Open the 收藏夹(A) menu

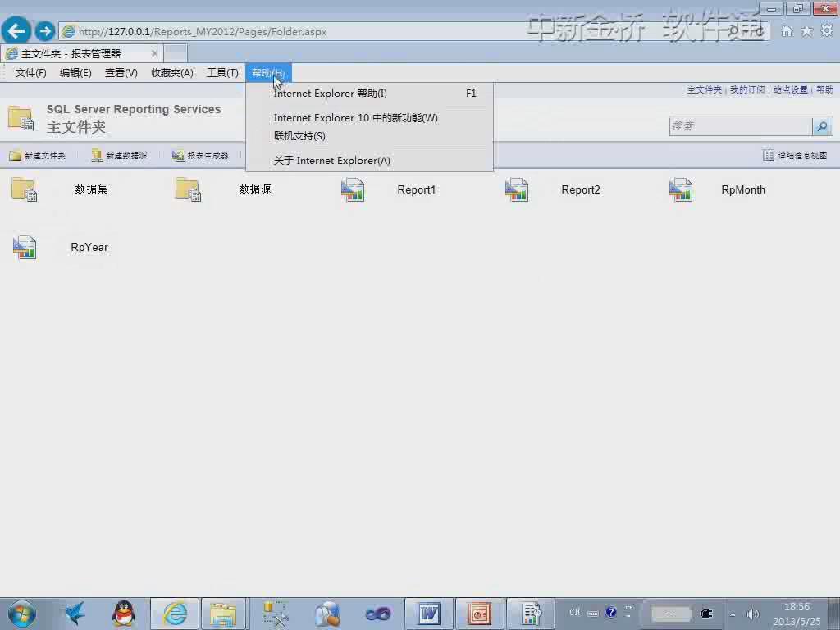(x=172, y=73)
